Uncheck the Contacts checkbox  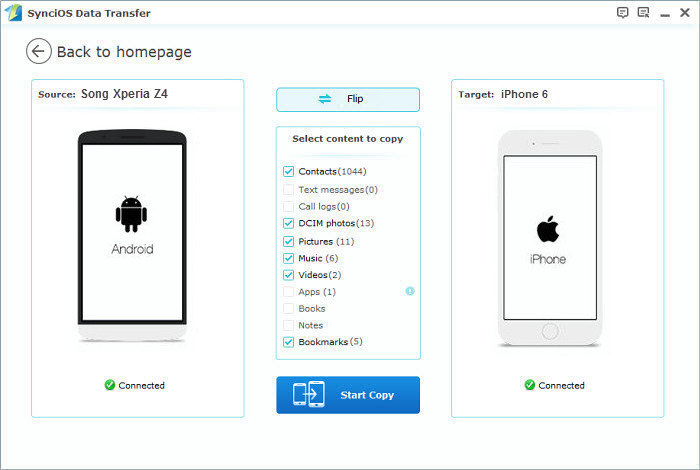pyautogui.click(x=288, y=171)
